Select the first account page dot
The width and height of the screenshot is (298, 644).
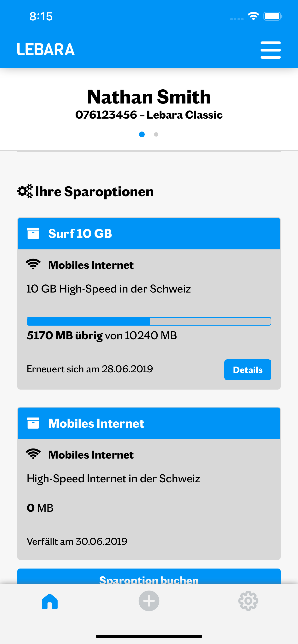[x=142, y=134]
